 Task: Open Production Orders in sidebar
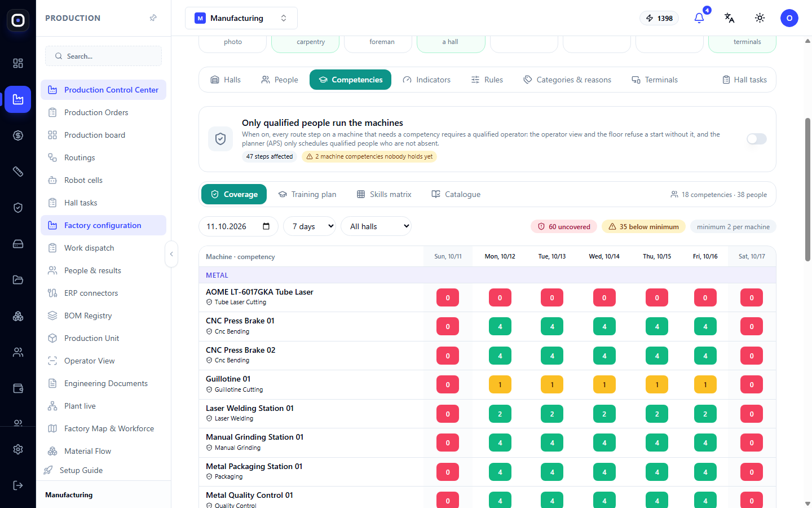[103, 112]
